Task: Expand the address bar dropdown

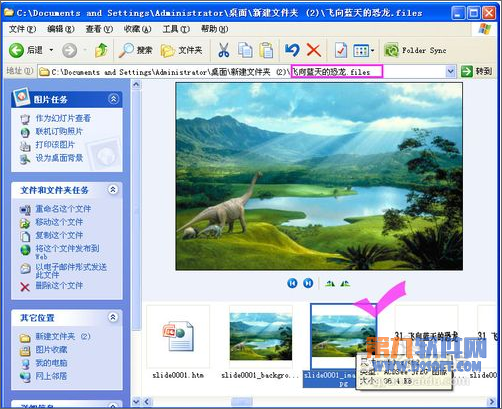Action: coord(450,71)
